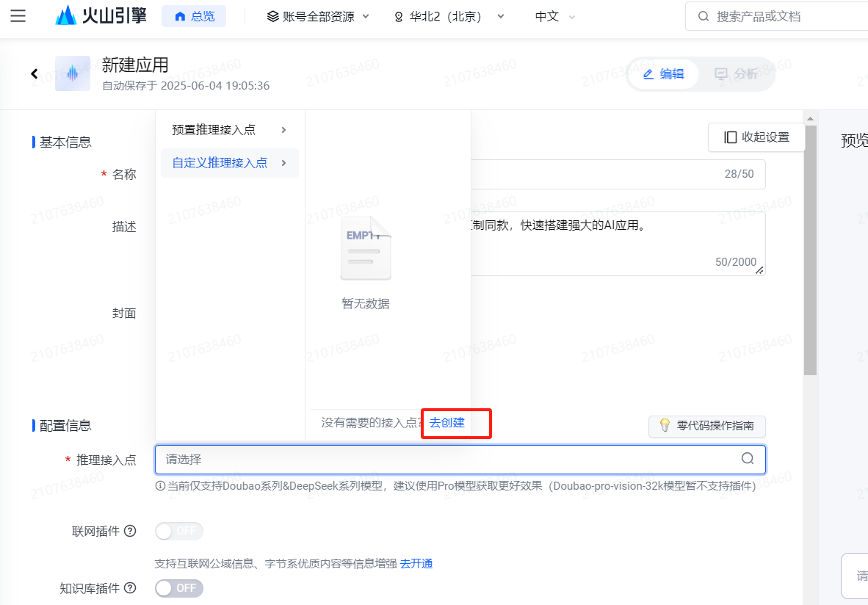Viewport: 868px width, 605px height.
Task: Click the Volcano Engine logo
Action: click(101, 16)
